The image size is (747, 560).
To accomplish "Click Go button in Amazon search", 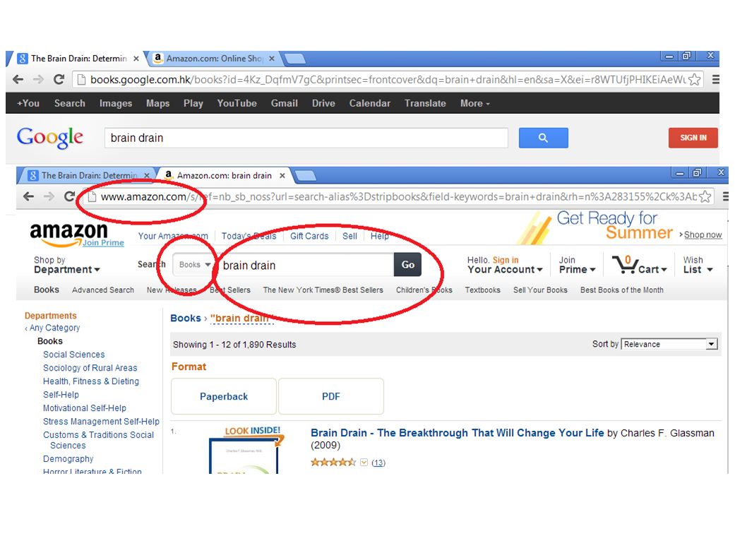I will (408, 265).
